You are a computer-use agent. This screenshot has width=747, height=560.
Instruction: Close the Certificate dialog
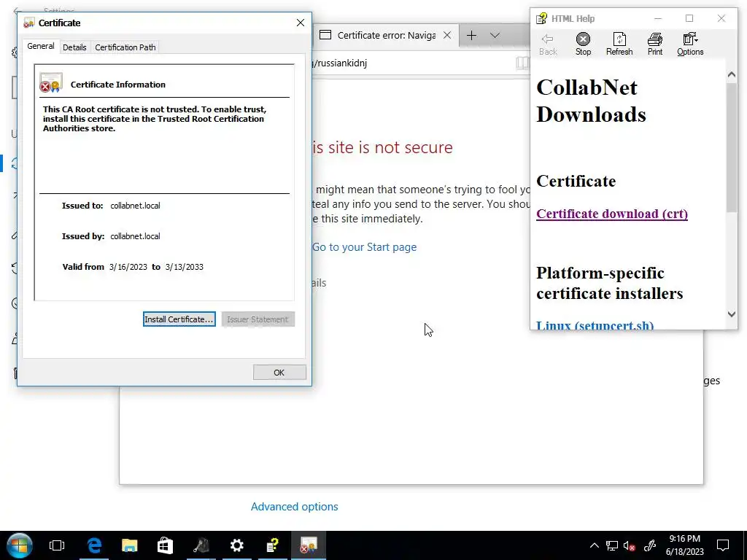(x=300, y=23)
